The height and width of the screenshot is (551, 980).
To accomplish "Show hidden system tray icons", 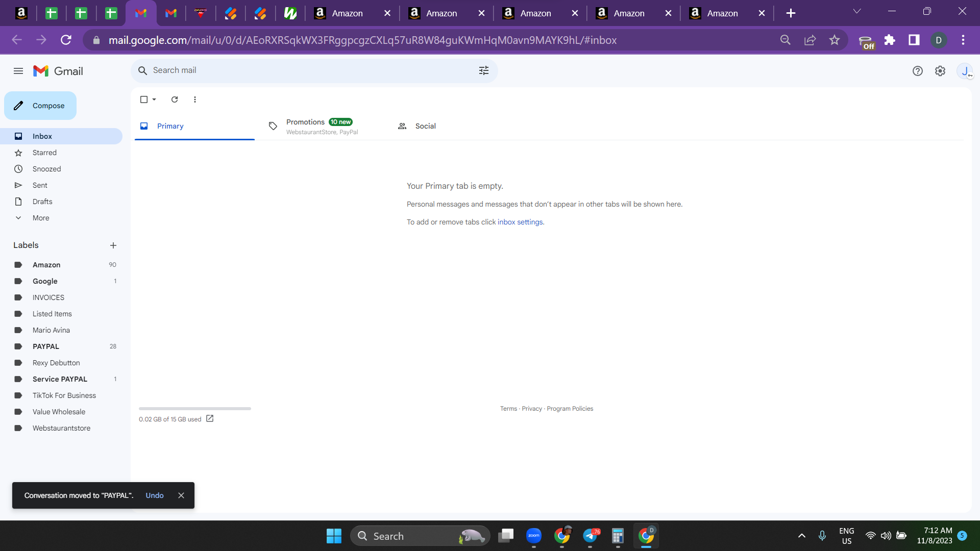I will [801, 536].
